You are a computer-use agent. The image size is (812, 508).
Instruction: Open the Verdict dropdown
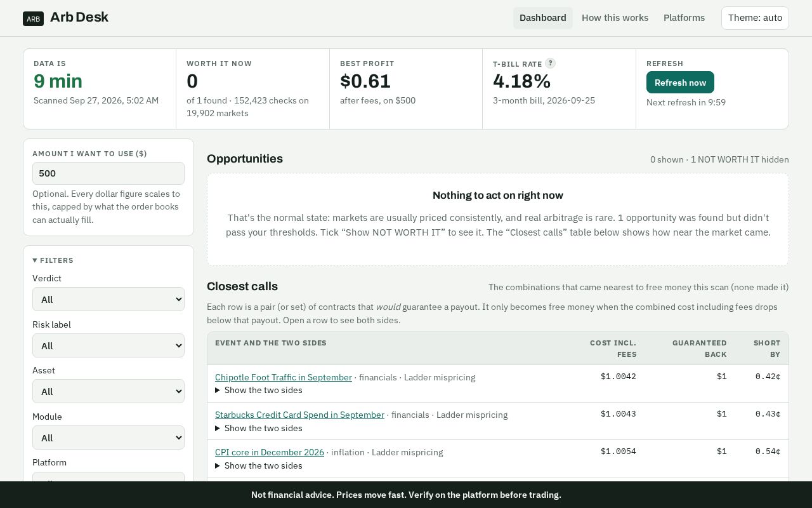(108, 299)
